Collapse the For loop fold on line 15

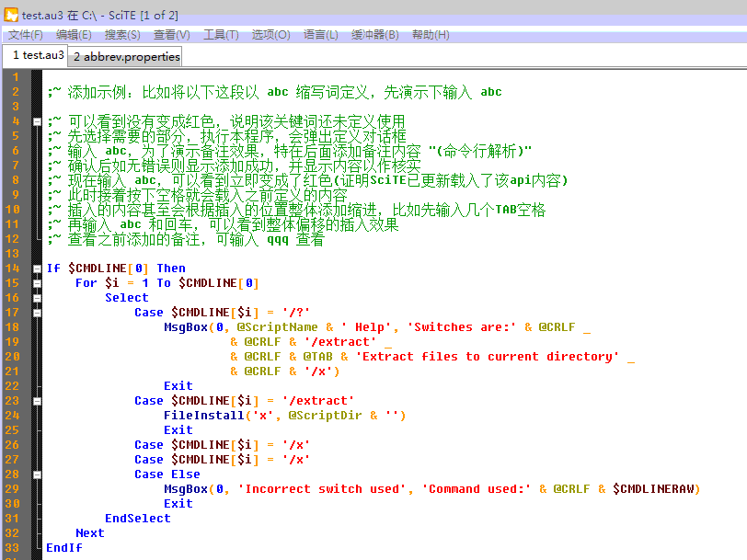point(37,283)
